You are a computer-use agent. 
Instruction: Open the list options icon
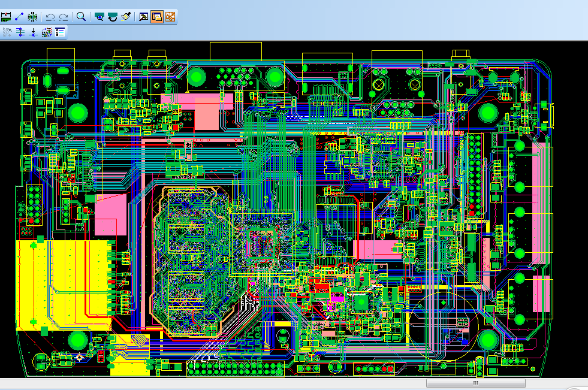coord(60,32)
